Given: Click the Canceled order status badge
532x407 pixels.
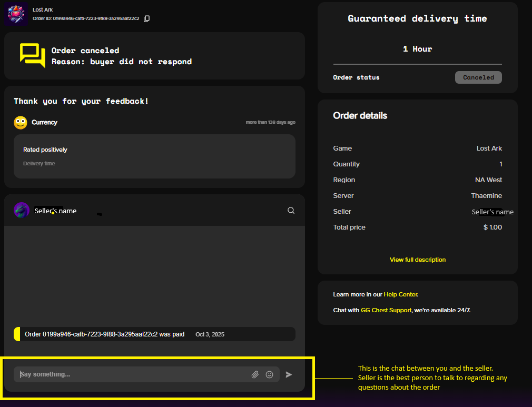Looking at the screenshot, I should pos(478,77).
